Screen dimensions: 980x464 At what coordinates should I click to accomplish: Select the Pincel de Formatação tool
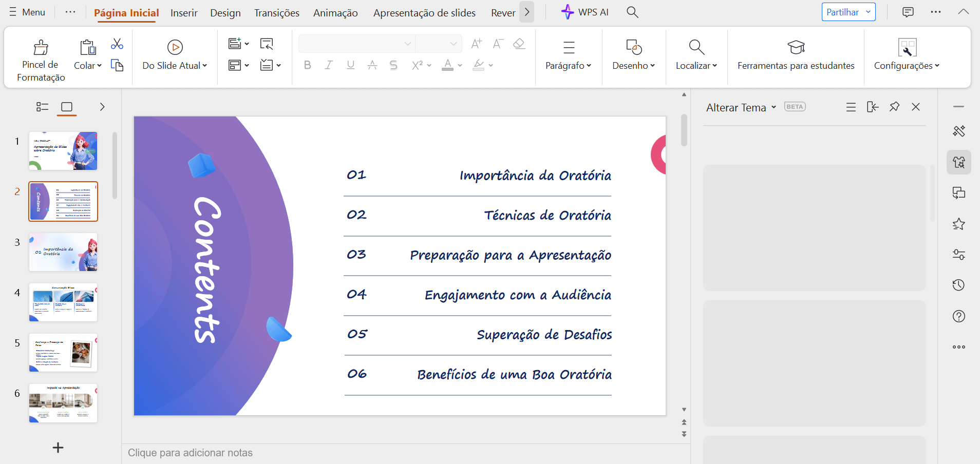[40, 57]
